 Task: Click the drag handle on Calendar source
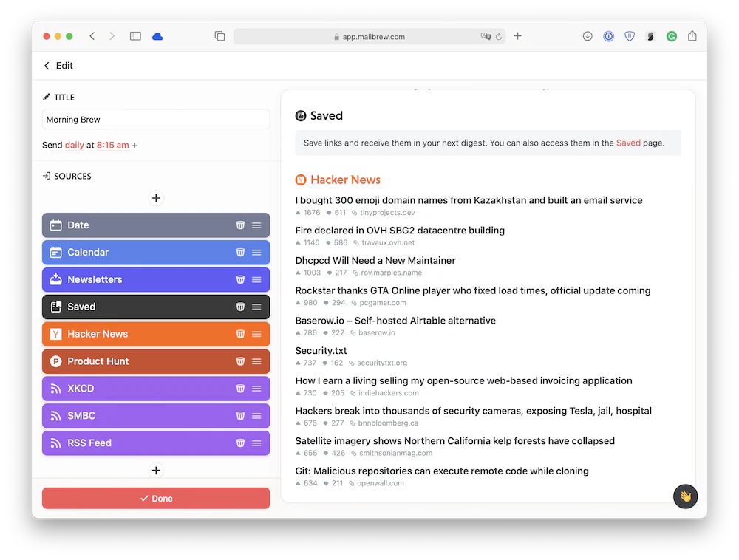click(x=256, y=253)
